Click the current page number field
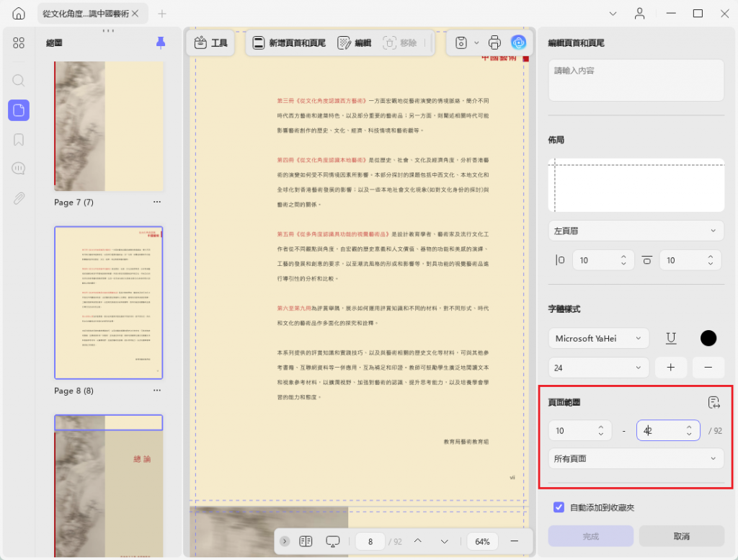738x560 pixels. coord(370,542)
